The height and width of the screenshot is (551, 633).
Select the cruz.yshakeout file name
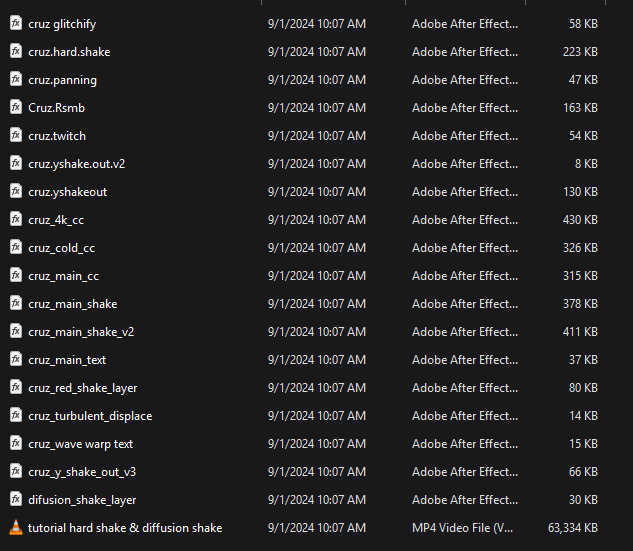pyautogui.click(x=67, y=191)
